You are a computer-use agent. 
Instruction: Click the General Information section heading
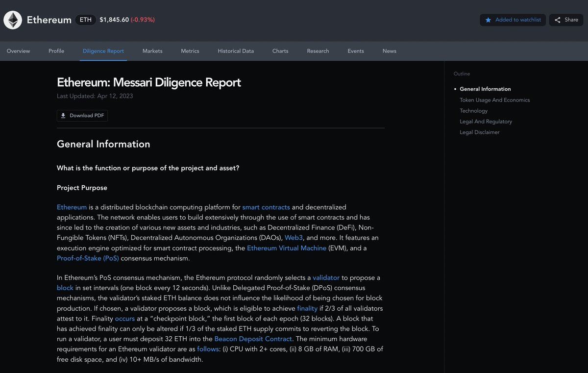103,144
